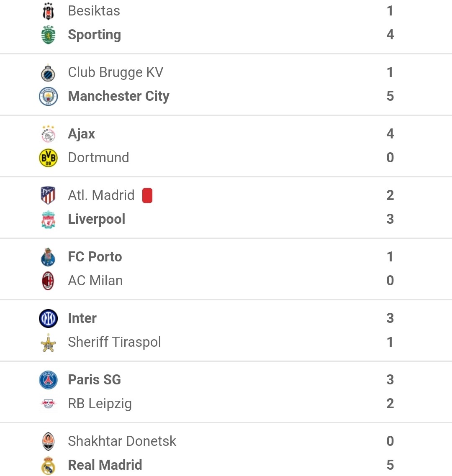Click the Real Madrid crest
Image resolution: width=452 pixels, height=476 pixels.
[x=48, y=466]
